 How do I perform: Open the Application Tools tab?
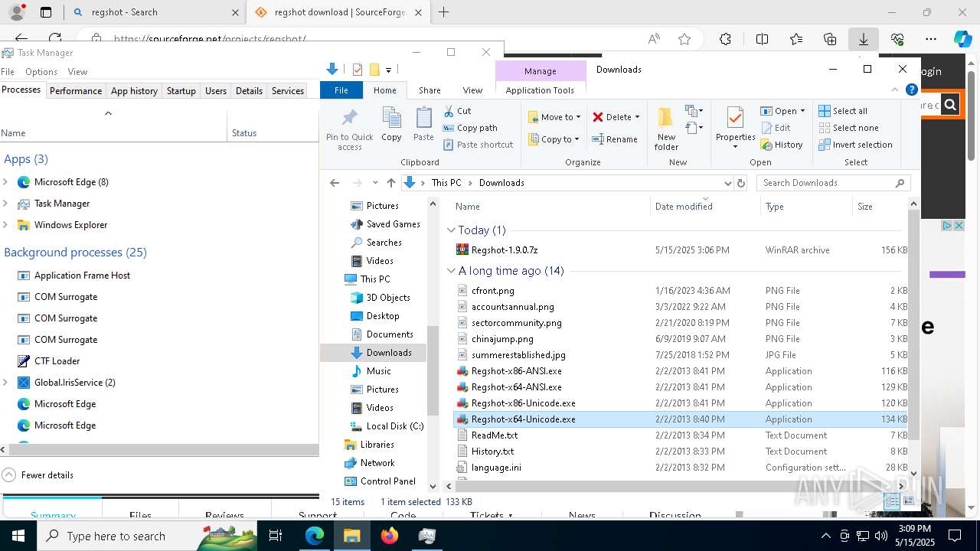pos(540,90)
